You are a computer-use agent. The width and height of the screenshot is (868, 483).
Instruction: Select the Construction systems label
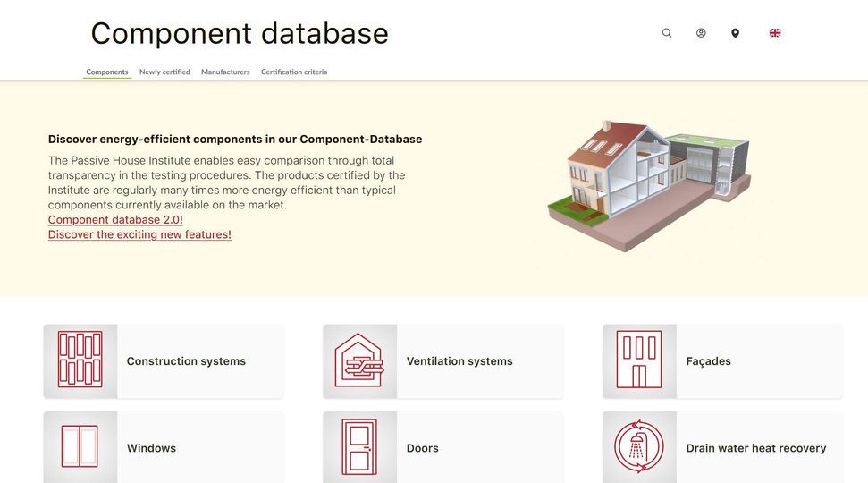point(186,361)
